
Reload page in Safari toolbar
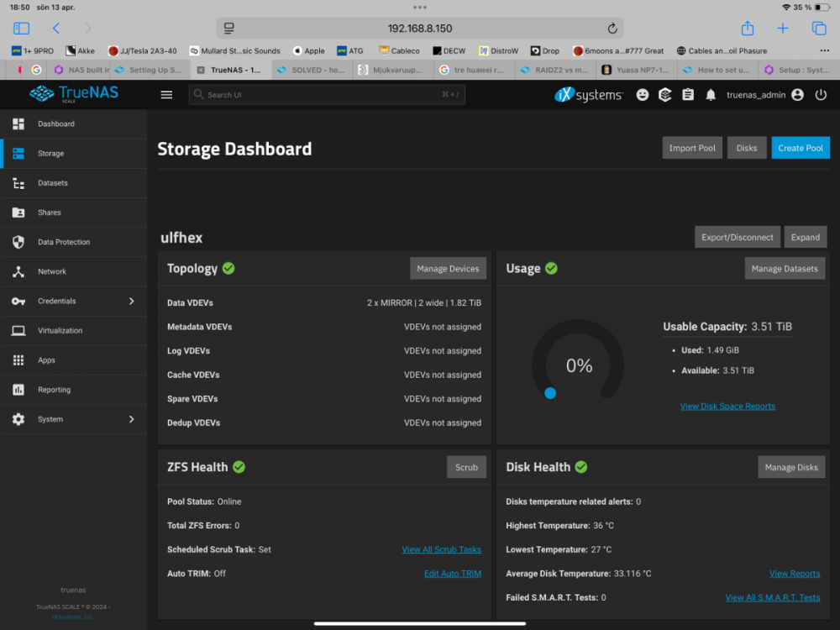612,29
